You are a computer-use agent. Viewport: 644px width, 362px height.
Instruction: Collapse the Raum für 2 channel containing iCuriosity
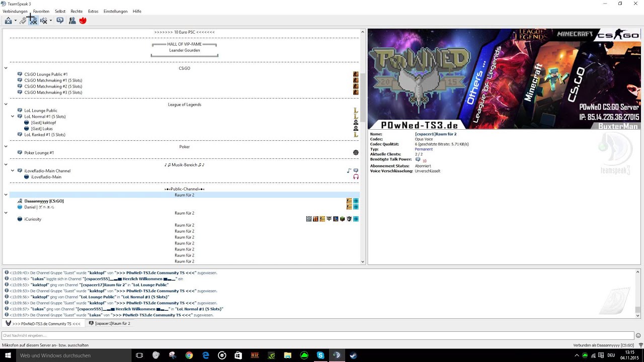pyautogui.click(x=6, y=213)
